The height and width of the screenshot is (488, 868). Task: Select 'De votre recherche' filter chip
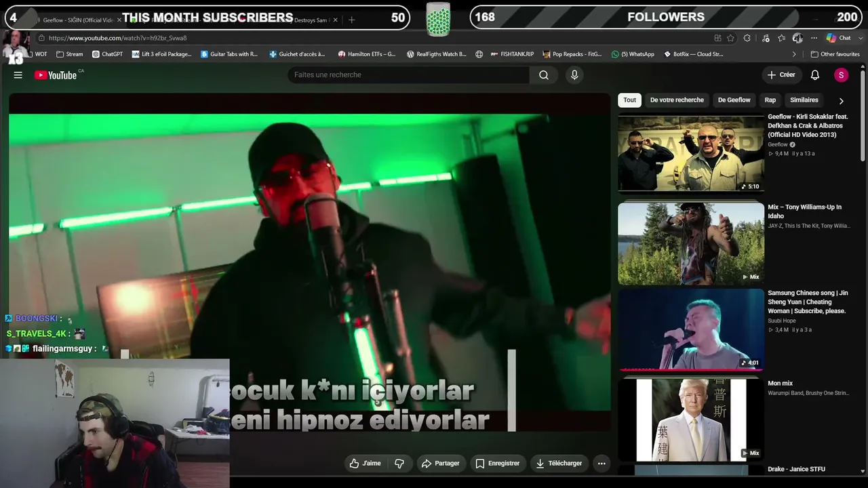point(677,100)
